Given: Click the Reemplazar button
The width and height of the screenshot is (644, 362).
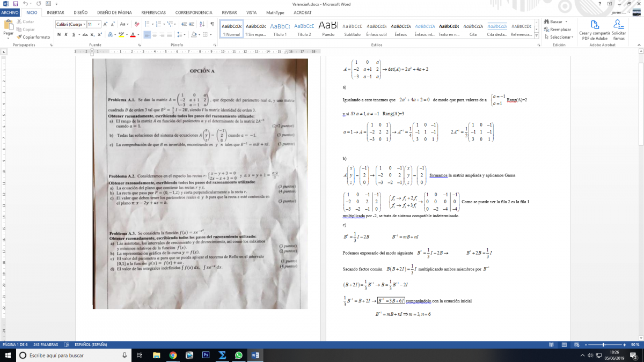Looking at the screenshot, I should coord(558,29).
